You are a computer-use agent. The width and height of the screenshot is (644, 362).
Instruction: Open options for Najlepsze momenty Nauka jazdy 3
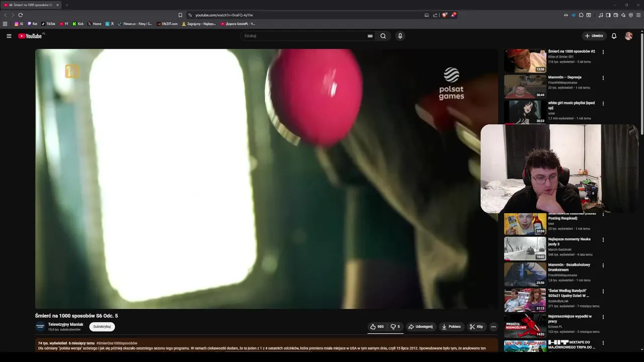click(603, 240)
